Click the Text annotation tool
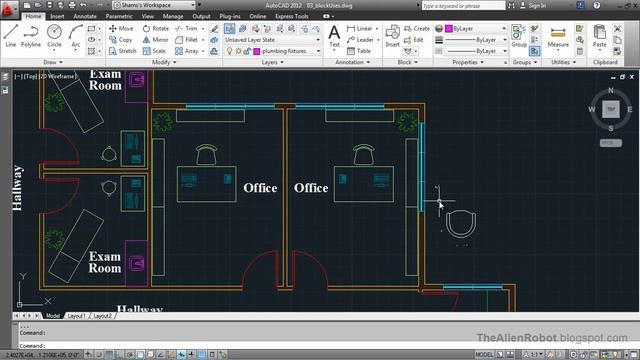 [x=334, y=36]
